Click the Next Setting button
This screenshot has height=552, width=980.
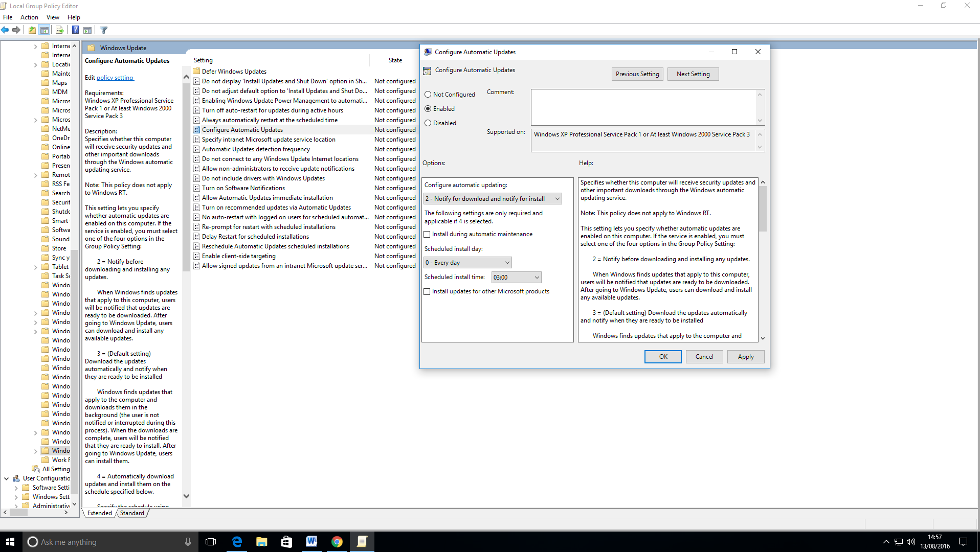pos(693,74)
